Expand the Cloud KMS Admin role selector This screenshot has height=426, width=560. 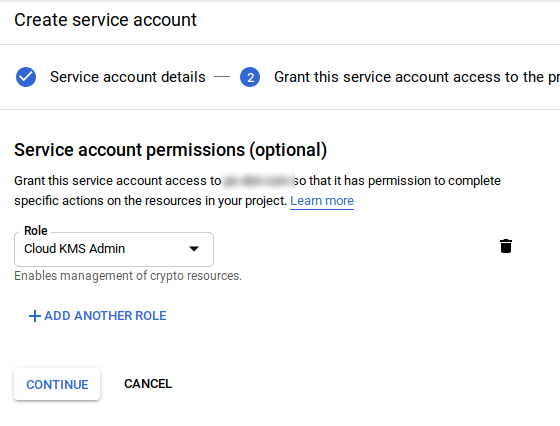pos(114,249)
